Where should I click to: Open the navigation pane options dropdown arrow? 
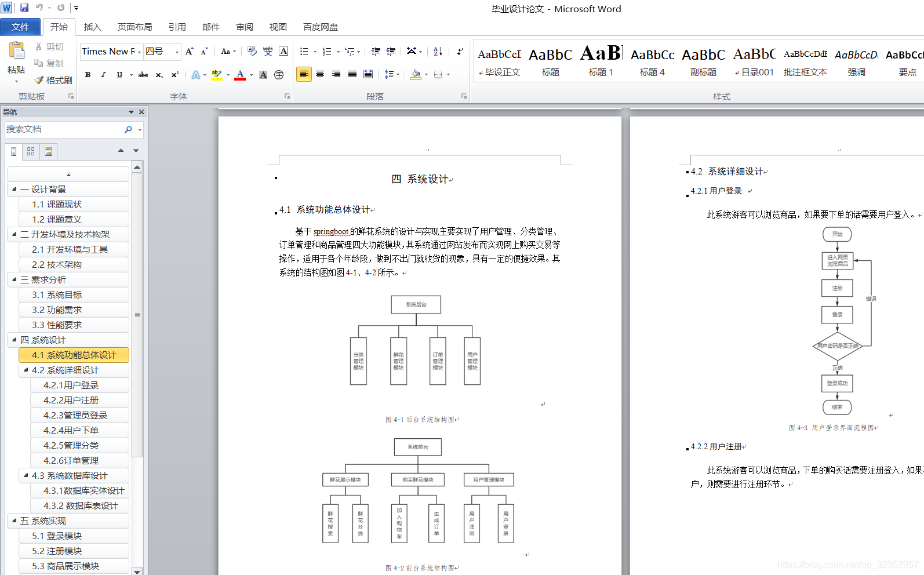[x=131, y=112]
